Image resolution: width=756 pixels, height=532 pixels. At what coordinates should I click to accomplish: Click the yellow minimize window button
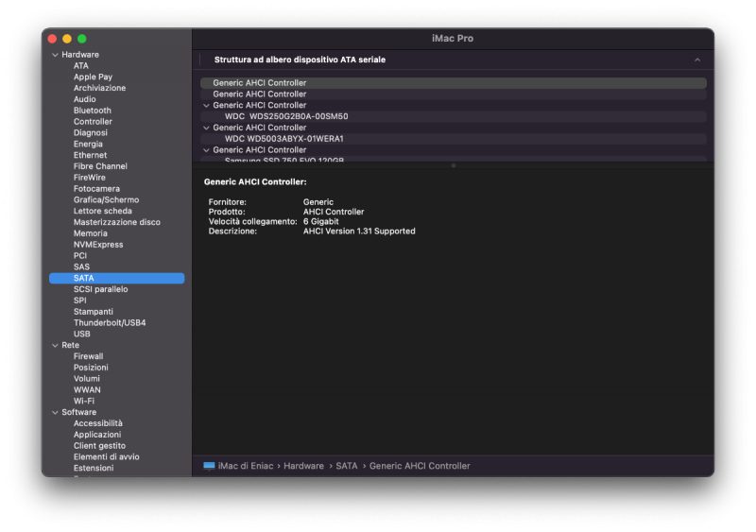[x=67, y=39]
